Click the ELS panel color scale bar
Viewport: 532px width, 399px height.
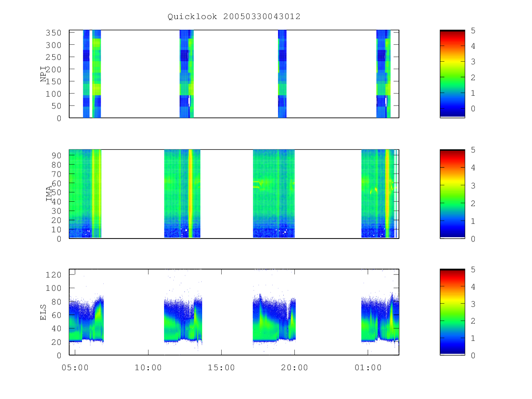[x=452, y=312]
